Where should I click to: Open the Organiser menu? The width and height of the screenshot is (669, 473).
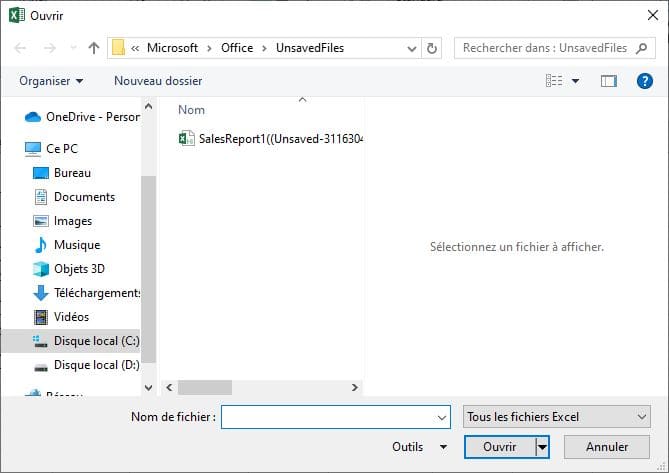(51, 81)
